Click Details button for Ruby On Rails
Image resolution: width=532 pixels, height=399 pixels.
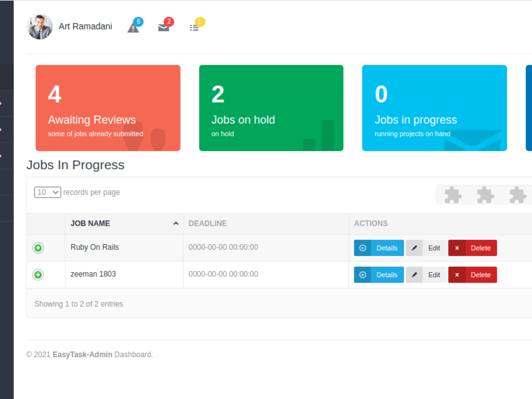pyautogui.click(x=379, y=248)
